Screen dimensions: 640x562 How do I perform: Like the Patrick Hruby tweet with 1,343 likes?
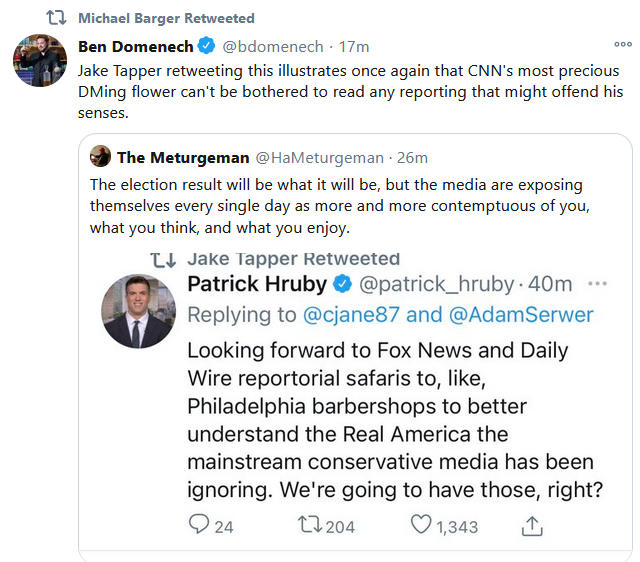click(422, 525)
